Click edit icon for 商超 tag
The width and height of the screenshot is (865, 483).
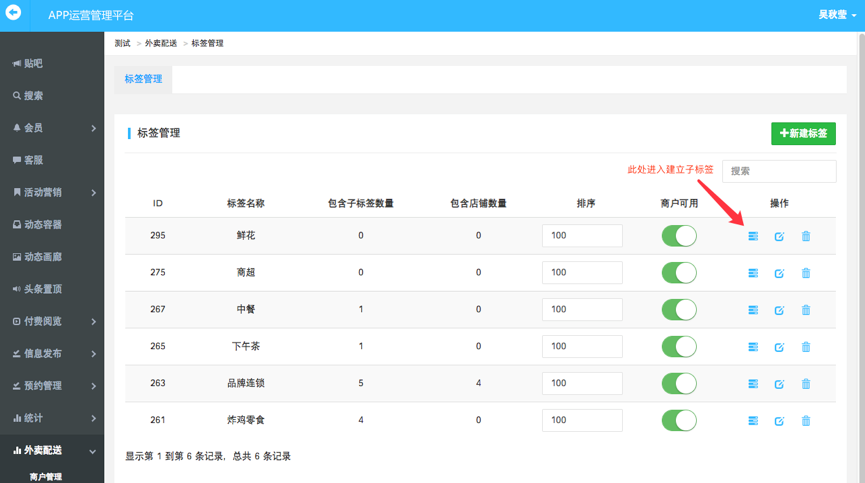[779, 273]
